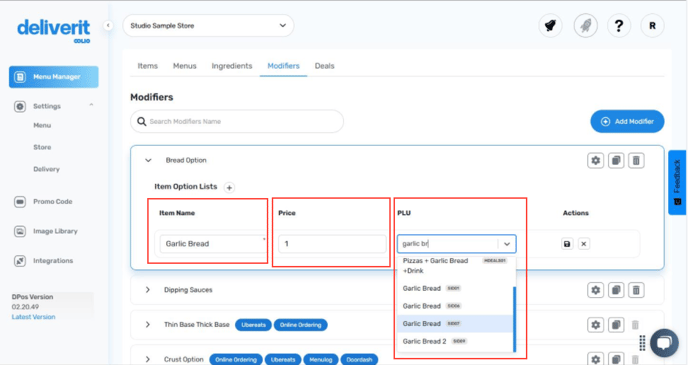Open settings gear for Dipping Sauces
Image resolution: width=688 pixels, height=365 pixels.
click(595, 290)
